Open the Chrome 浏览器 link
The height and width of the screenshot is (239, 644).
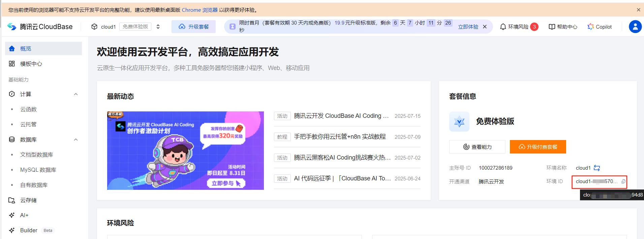coord(200,10)
